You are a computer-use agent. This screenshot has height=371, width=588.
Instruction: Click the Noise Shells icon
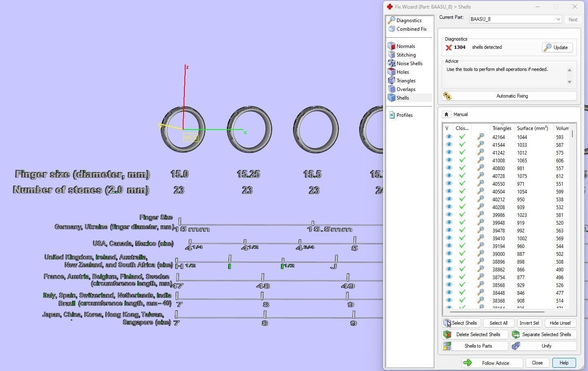392,63
